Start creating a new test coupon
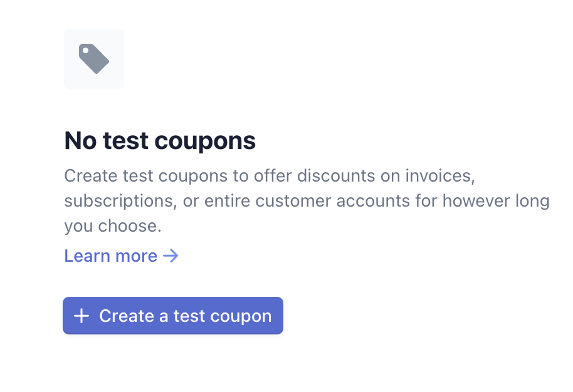The width and height of the screenshot is (573, 392). pyautogui.click(x=172, y=316)
